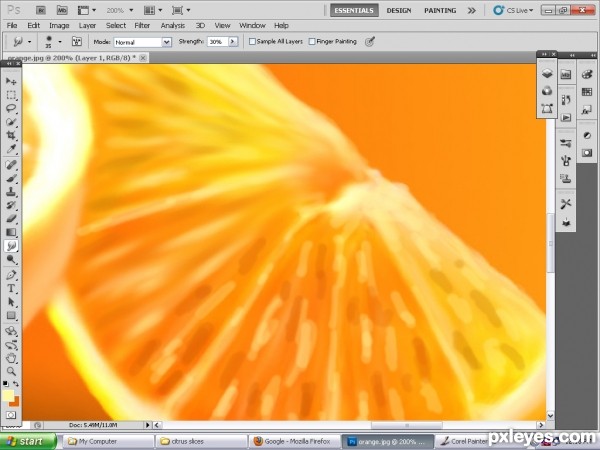Screen dimensions: 600x450
Task: Launch Bridge from the application bar
Action: point(41,10)
